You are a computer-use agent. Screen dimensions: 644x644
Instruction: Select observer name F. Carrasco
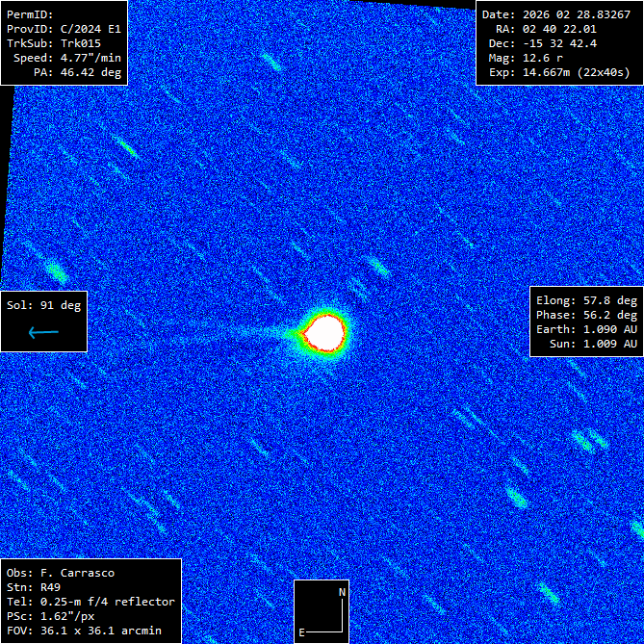61,573
